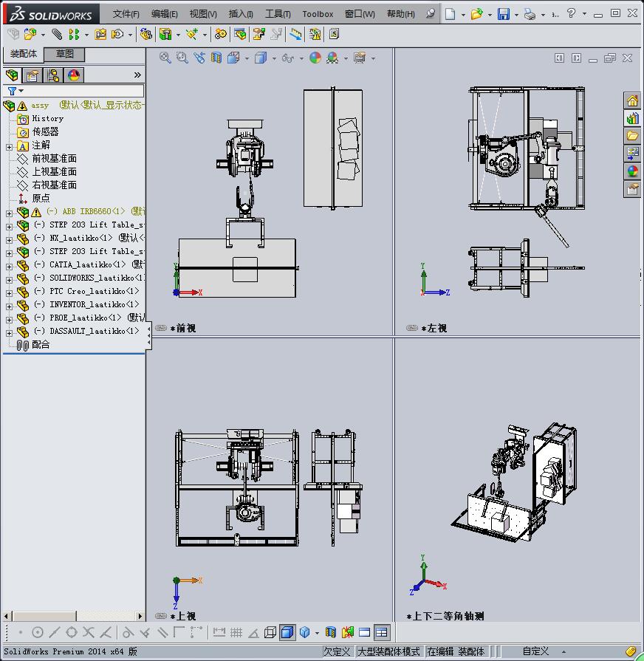Toggle link views icon beside *前视
Screen dimensions: 644x661
161,328
